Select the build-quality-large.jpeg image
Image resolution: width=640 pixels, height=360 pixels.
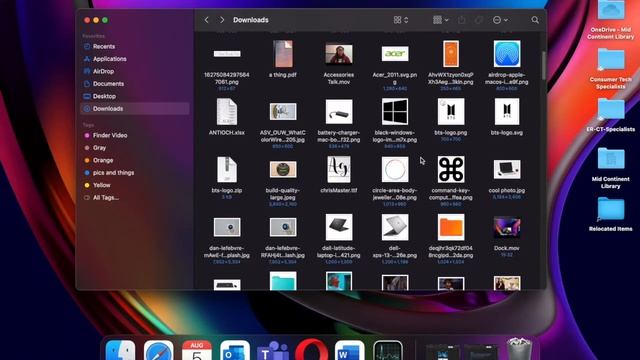[283, 169]
